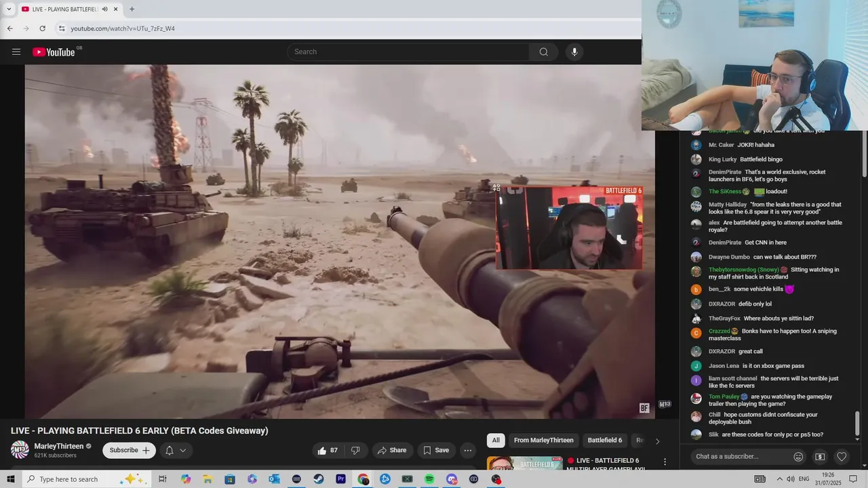Save video to playlist
Viewport: 868px width, 488px height.
[x=436, y=450]
